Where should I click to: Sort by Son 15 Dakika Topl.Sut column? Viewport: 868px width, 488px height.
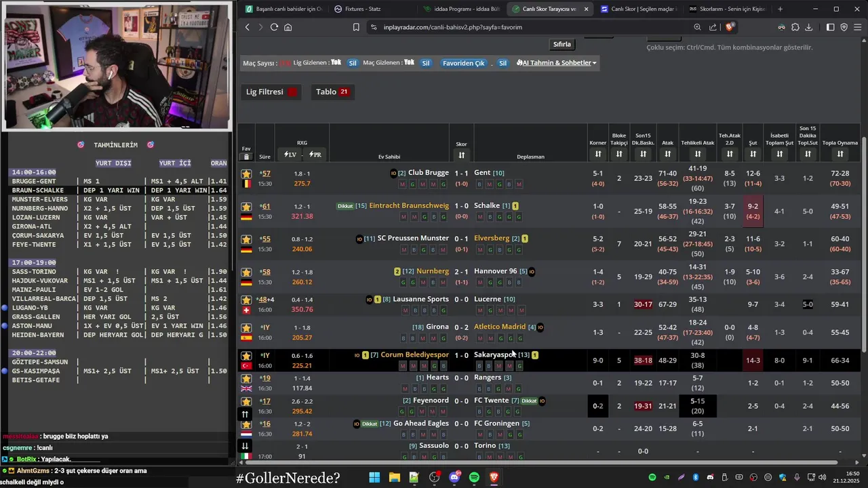(x=808, y=155)
